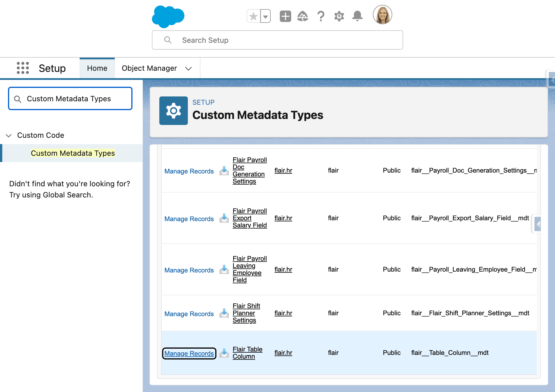Viewport: 555px width, 392px height.
Task: Click the Search Setup field
Action: point(277,40)
